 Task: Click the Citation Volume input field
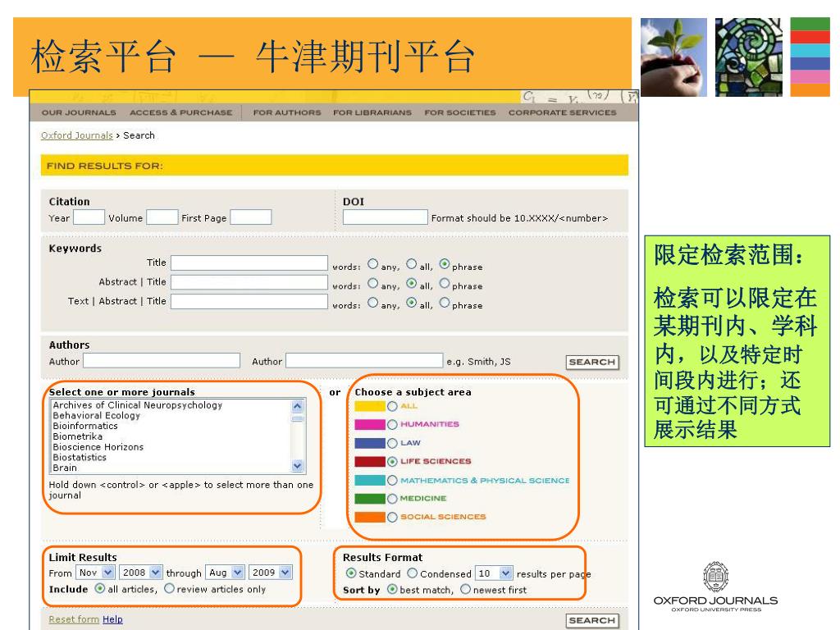click(x=162, y=217)
